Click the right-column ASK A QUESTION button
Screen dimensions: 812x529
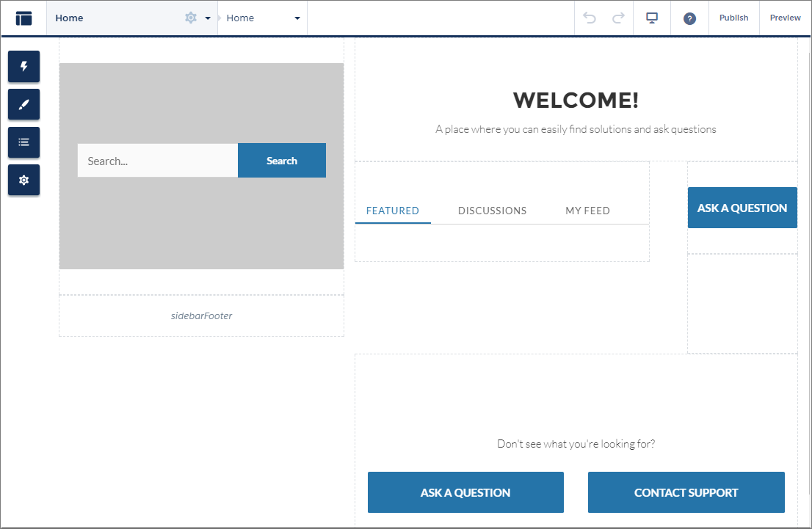(x=742, y=208)
